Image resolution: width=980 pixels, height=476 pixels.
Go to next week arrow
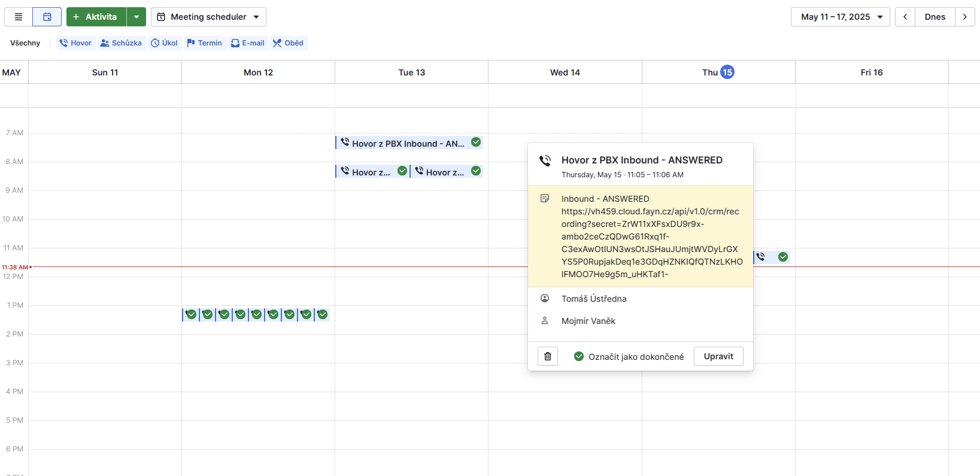tap(964, 17)
